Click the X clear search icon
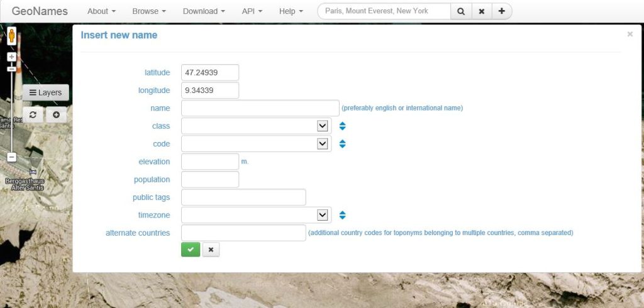This screenshot has width=644, height=308. [x=481, y=11]
